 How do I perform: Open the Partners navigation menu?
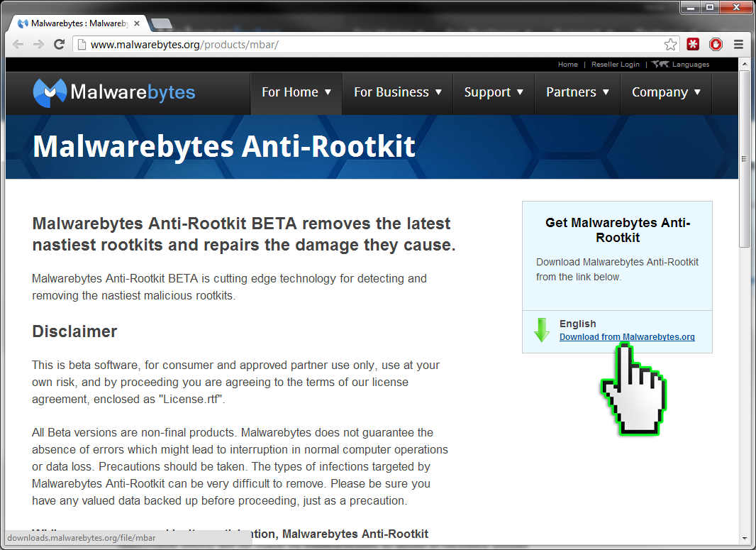pos(577,92)
